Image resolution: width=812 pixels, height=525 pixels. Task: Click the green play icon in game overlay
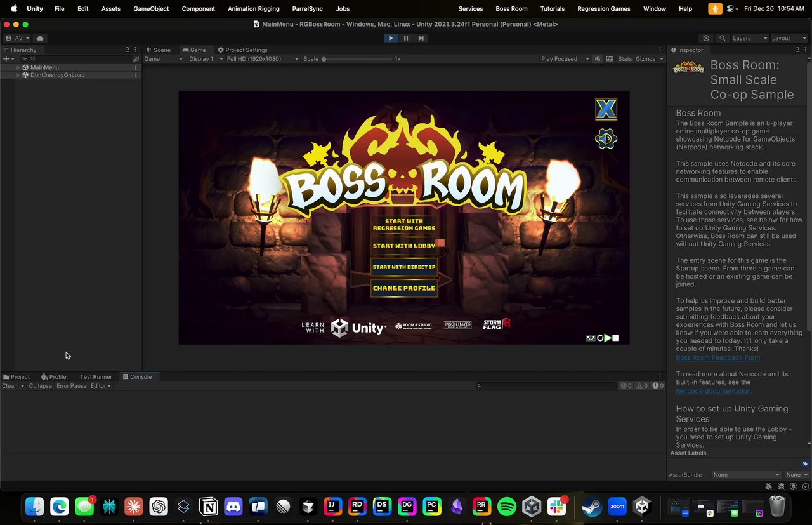tap(608, 338)
